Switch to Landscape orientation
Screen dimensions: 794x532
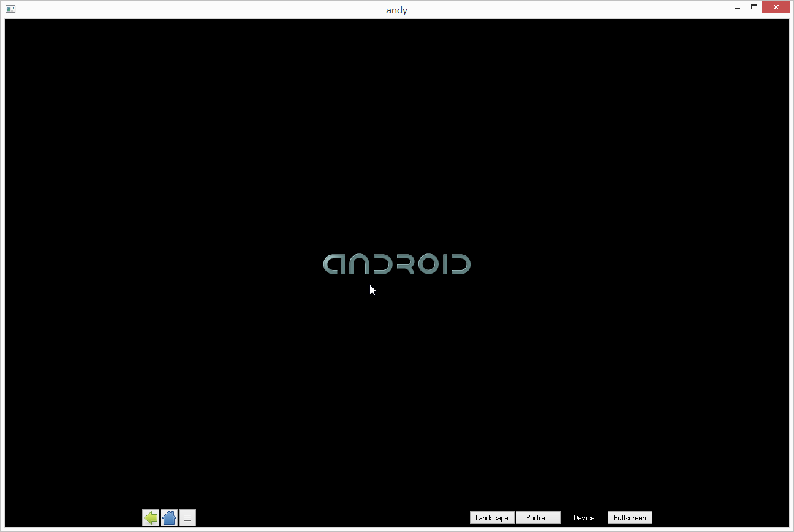click(x=492, y=518)
